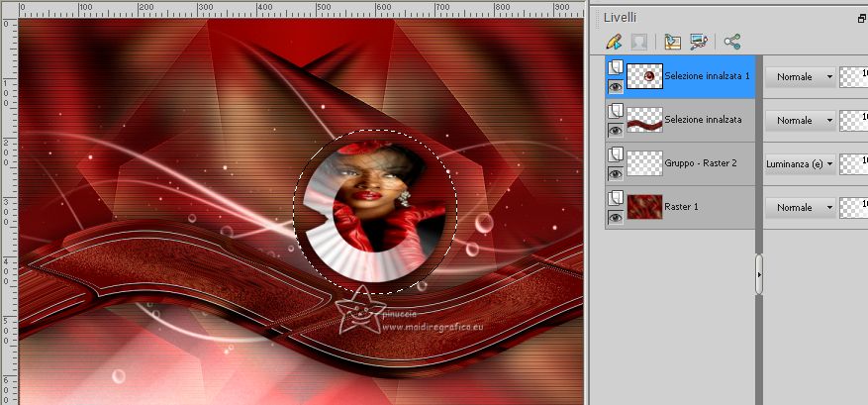Click the woman's portrait inside the circular selection

(x=375, y=211)
